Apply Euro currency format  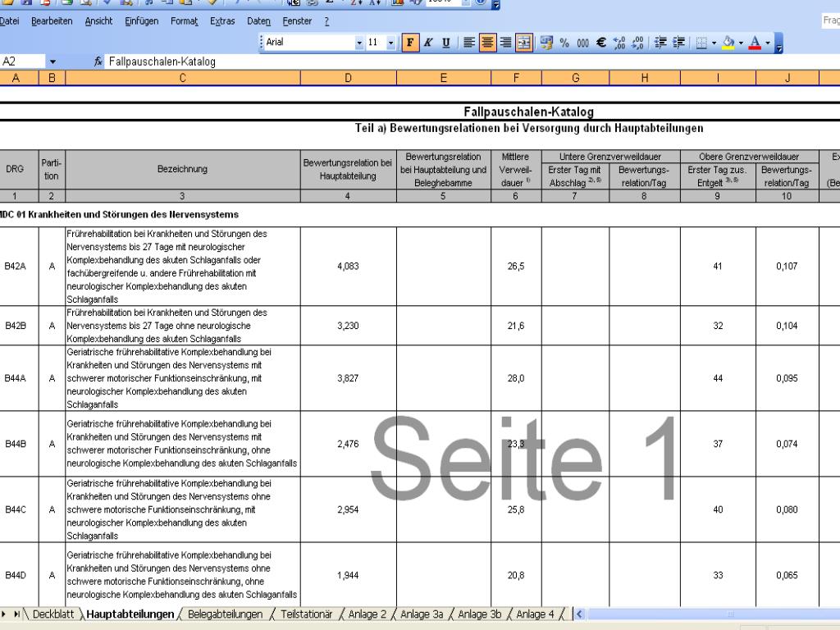[x=601, y=43]
